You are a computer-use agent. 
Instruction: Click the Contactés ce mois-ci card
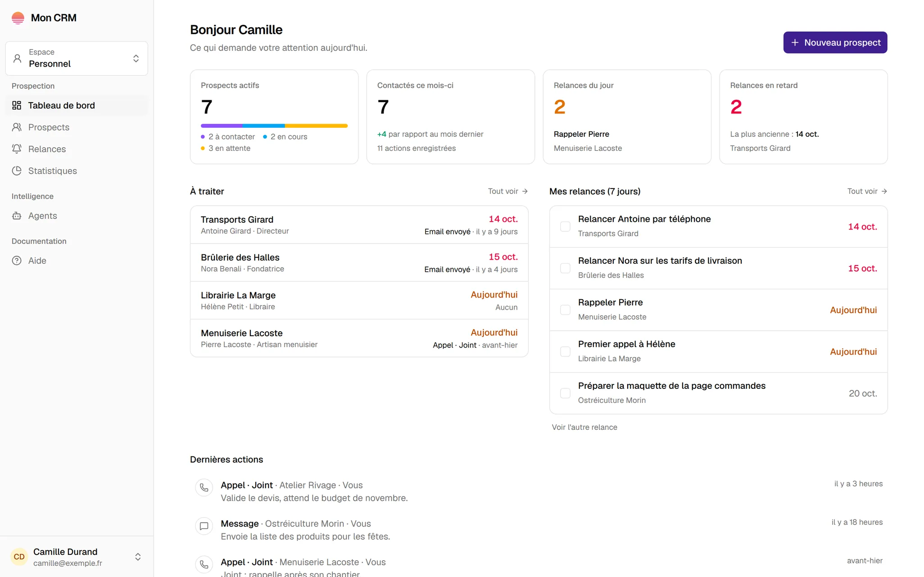450,117
